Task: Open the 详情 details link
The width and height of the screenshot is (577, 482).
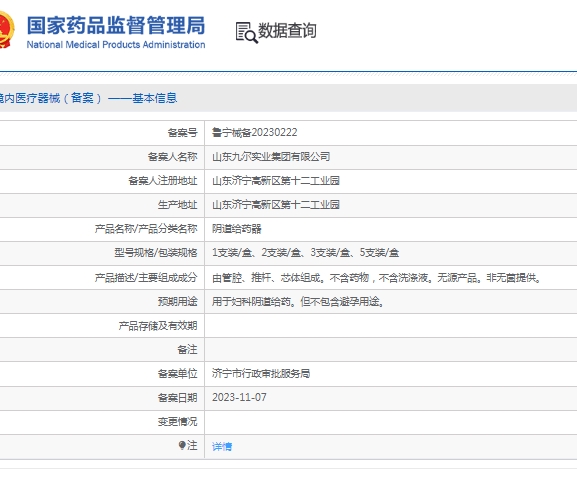Action: click(222, 446)
